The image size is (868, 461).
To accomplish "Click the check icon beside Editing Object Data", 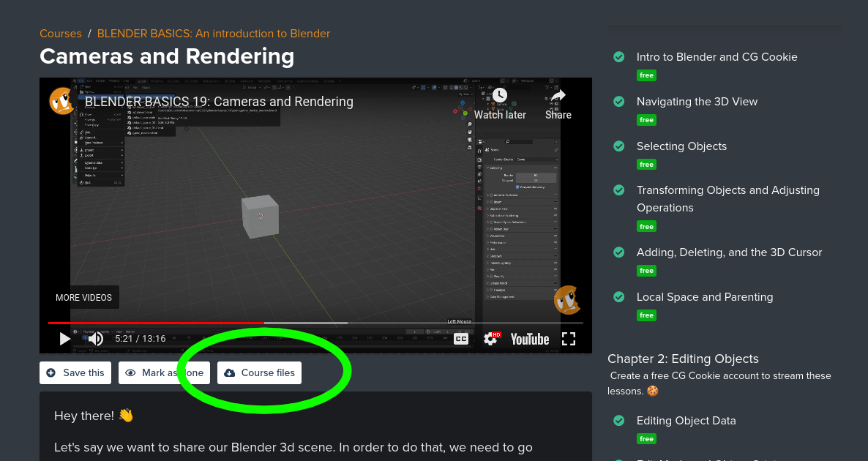I will [x=619, y=421].
